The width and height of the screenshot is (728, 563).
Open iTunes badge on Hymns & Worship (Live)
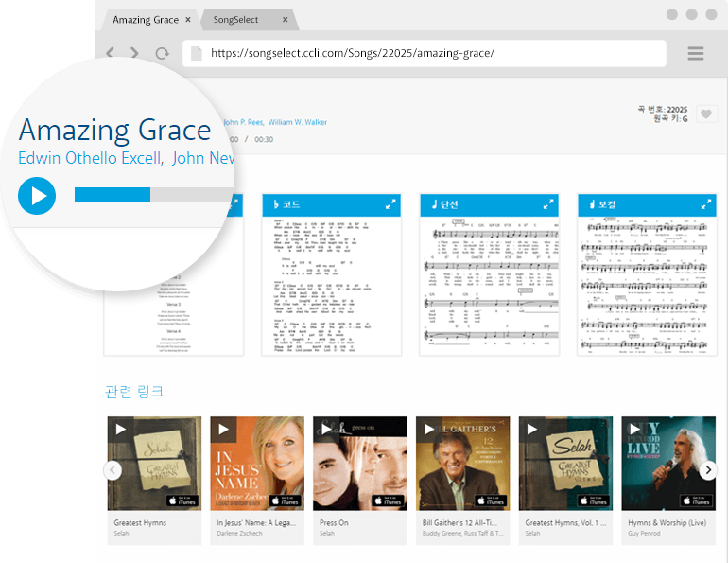[x=697, y=501]
